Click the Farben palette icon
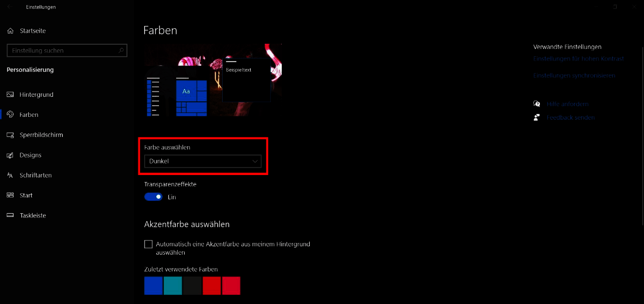 pyautogui.click(x=10, y=115)
